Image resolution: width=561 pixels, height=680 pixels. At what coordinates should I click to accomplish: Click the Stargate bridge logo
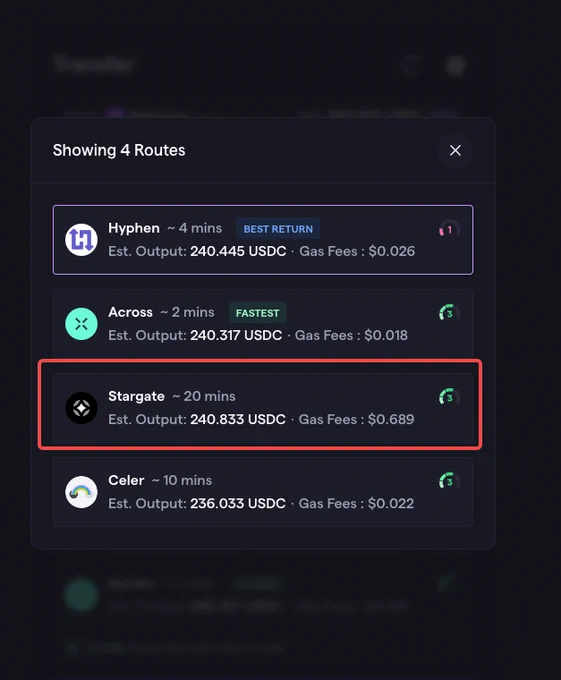pos(81,408)
